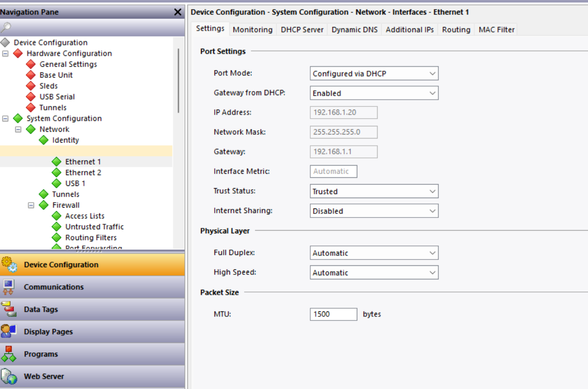Open the Device Configuration section button
The height and width of the screenshot is (389, 588).
61,265
